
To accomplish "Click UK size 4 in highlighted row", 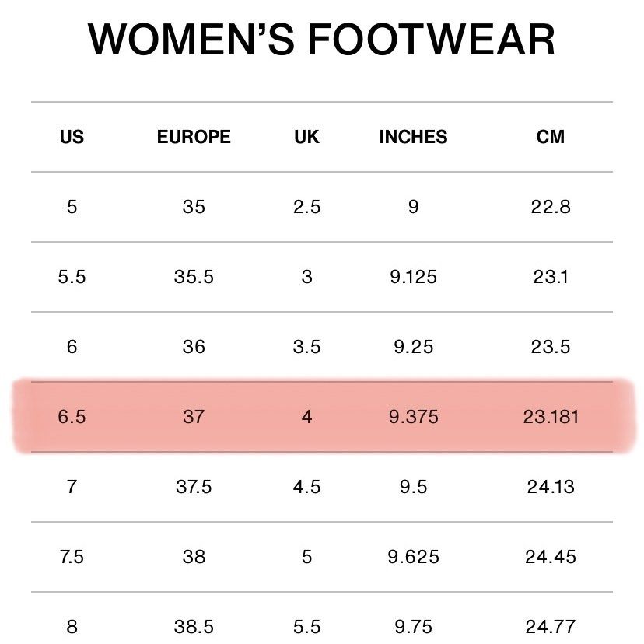I will [x=306, y=417].
